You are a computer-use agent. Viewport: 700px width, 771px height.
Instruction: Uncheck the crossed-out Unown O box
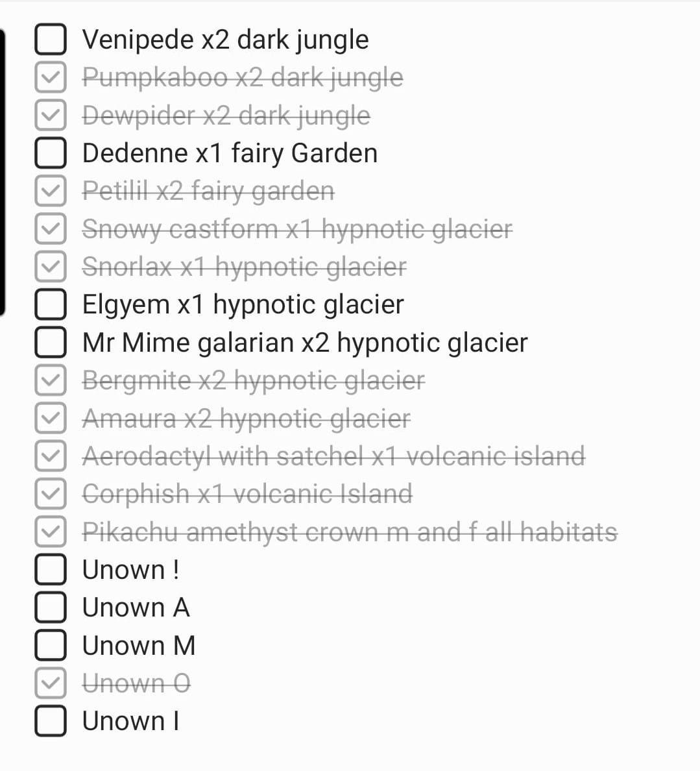pyautogui.click(x=50, y=683)
